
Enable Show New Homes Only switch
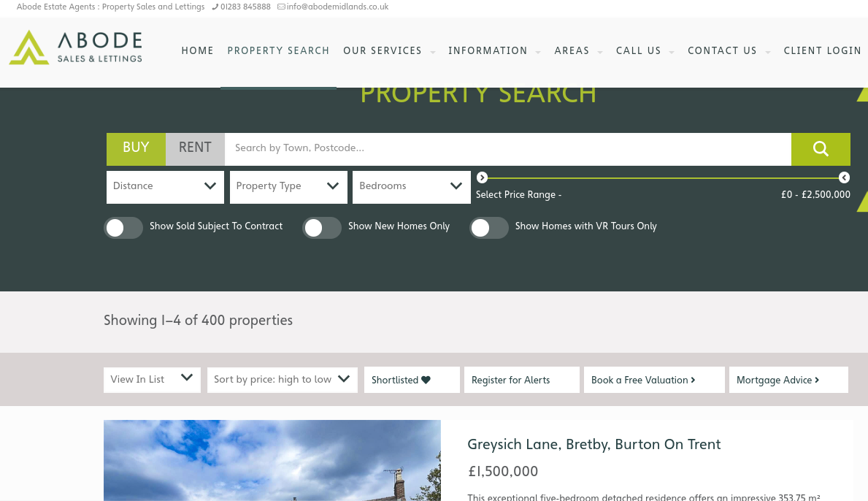(322, 228)
